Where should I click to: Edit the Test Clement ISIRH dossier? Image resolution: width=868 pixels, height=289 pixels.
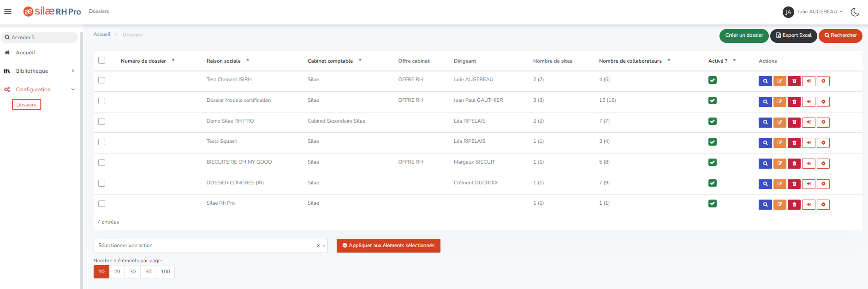[x=779, y=81]
